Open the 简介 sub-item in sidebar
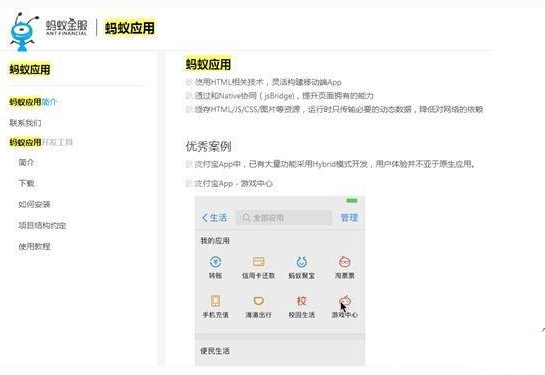Screen dimensions: 545x375 (x=26, y=163)
